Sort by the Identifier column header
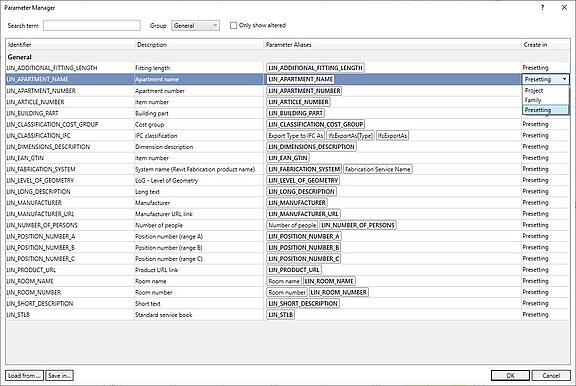 (x=71, y=44)
